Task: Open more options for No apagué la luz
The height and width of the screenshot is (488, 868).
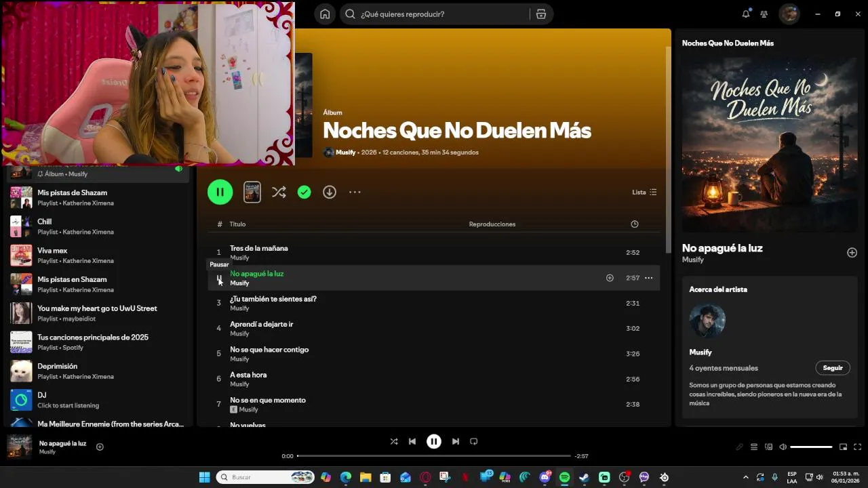Action: pyautogui.click(x=649, y=278)
